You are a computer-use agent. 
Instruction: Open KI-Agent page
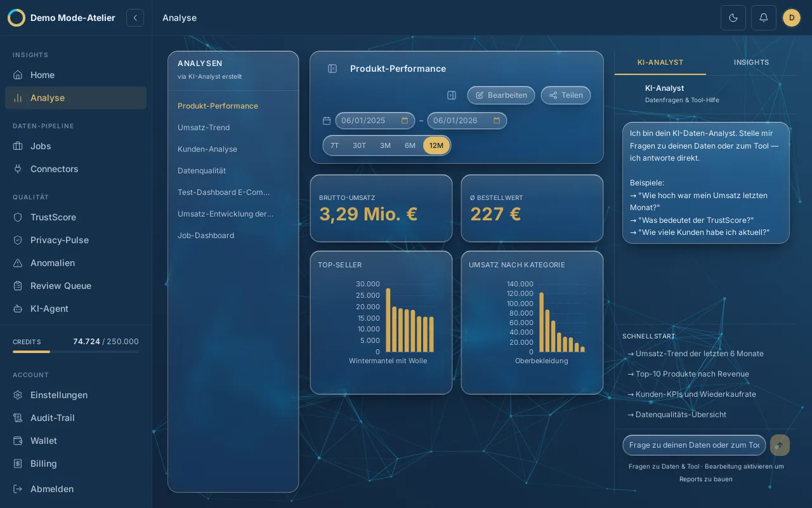[75, 309]
